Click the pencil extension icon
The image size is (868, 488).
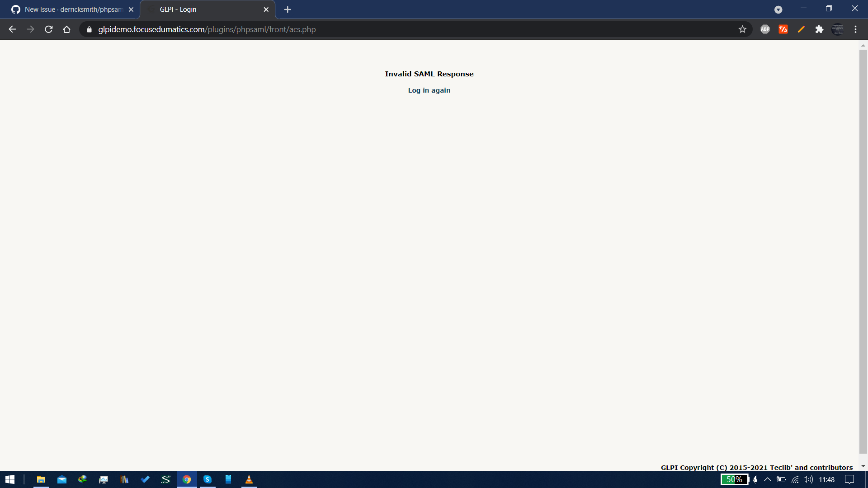pyautogui.click(x=801, y=29)
